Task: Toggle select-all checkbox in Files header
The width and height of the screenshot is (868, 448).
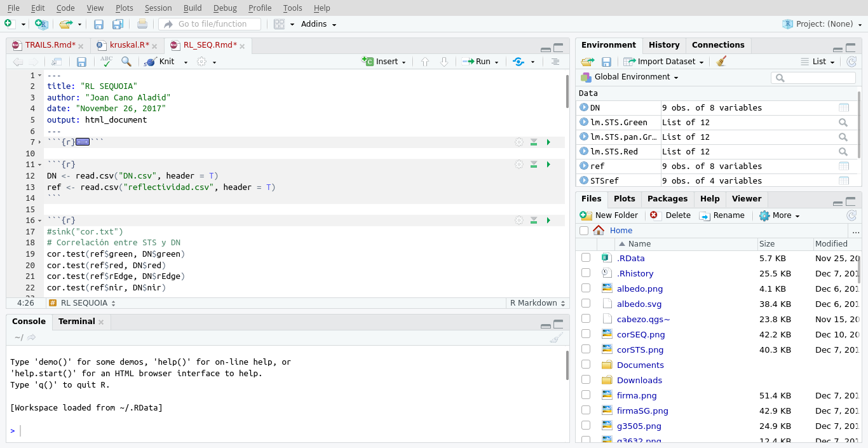Action: pos(584,231)
